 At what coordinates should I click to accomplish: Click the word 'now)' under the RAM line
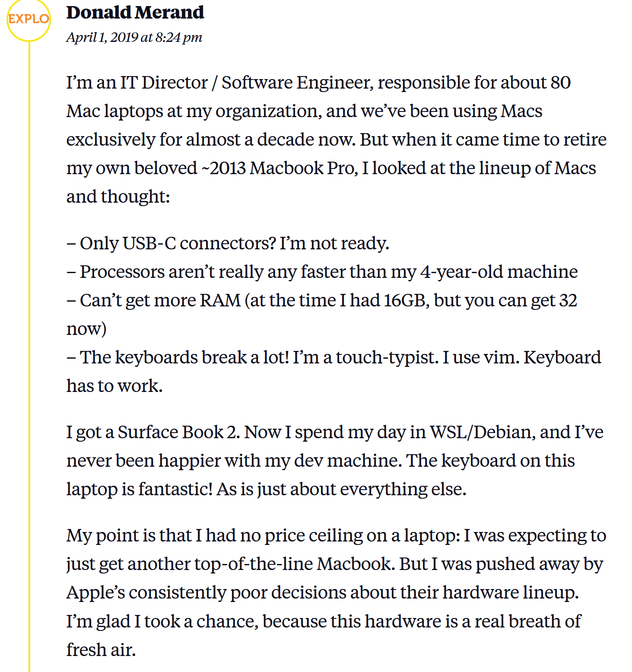click(86, 329)
